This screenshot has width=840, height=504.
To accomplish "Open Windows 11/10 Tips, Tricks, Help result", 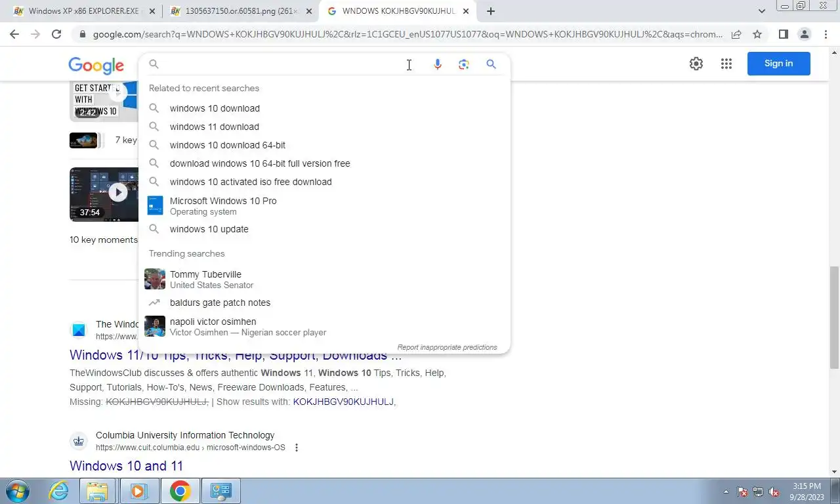I will click(235, 356).
